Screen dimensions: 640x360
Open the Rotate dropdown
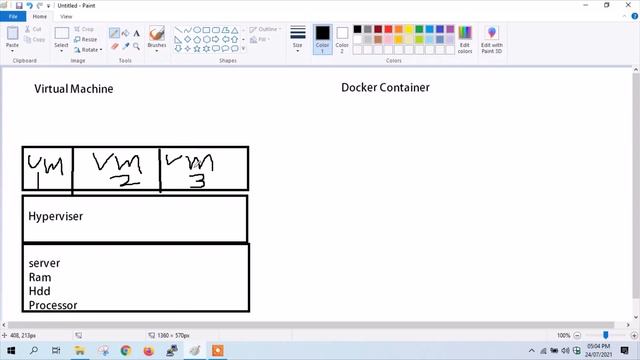coord(88,50)
